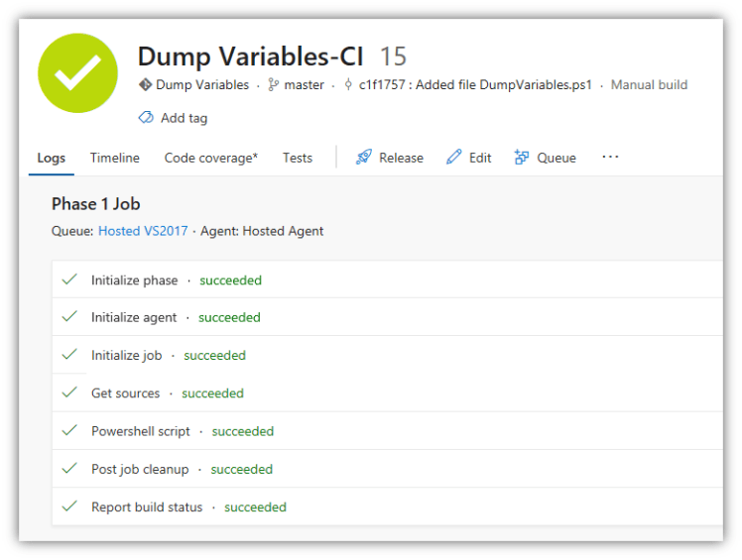
Task: Open the more actions ellipsis menu
Action: click(x=610, y=157)
